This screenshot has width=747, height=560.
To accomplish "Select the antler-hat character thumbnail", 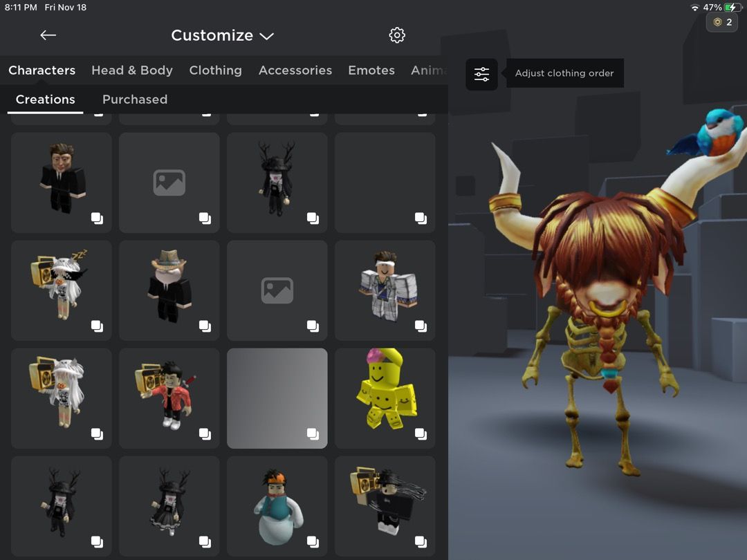I will click(x=277, y=183).
